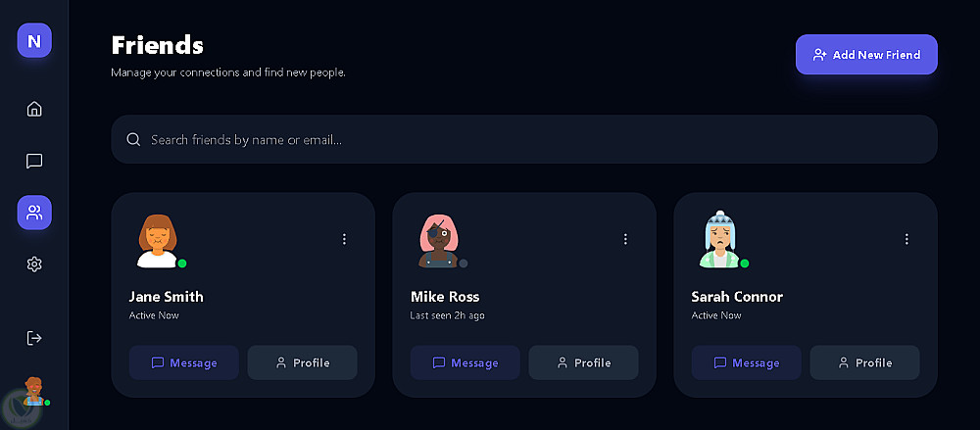
Task: Open your user avatar in sidebar
Action: tap(34, 391)
